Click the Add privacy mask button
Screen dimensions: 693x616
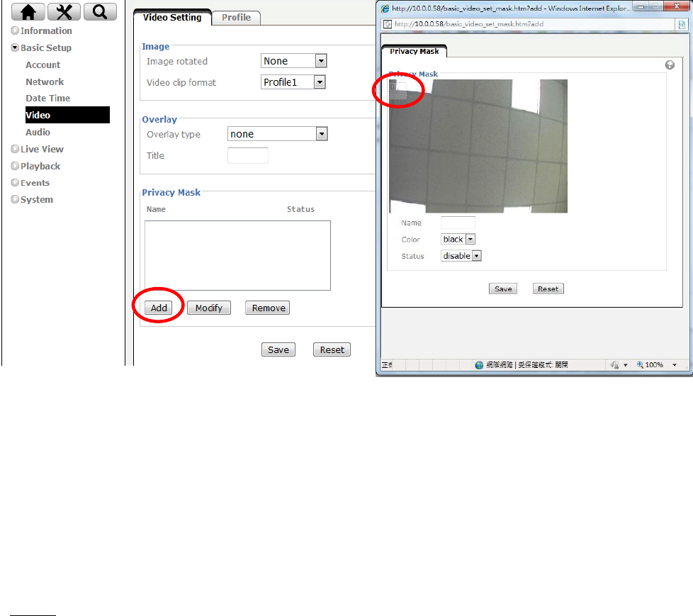[x=159, y=308]
